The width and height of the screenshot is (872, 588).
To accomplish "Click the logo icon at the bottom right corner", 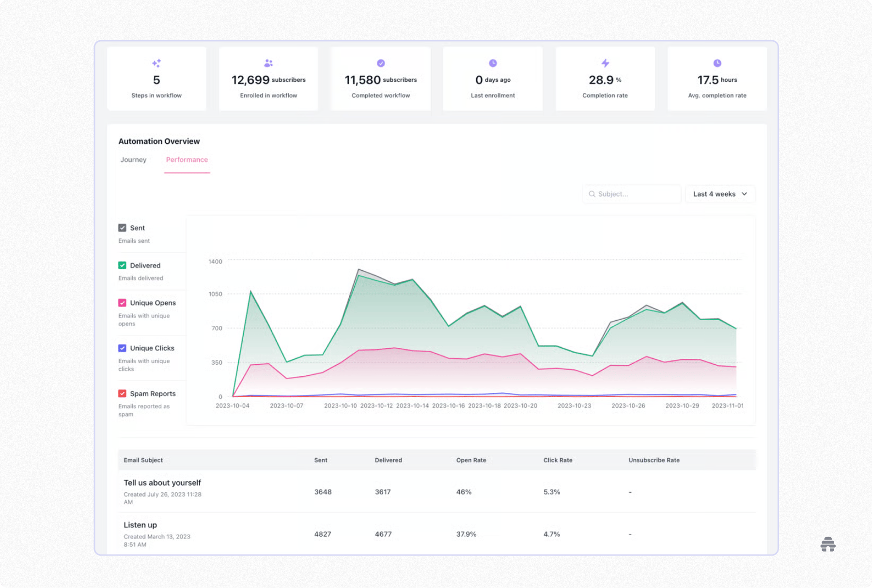I will (828, 544).
